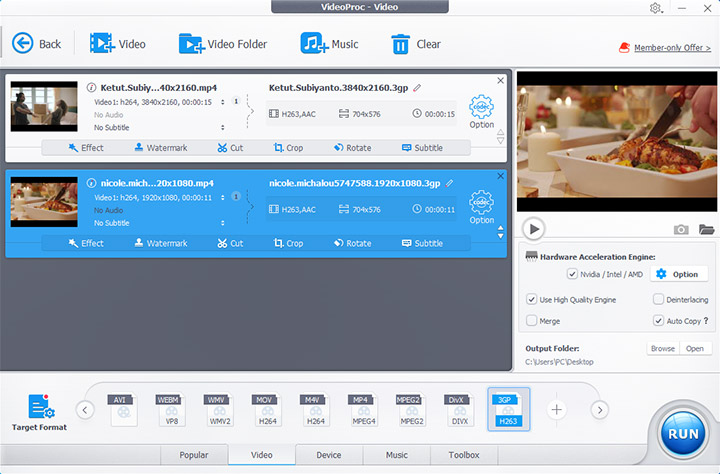720x474 pixels.
Task: Switch to the Device tab
Action: click(x=329, y=455)
